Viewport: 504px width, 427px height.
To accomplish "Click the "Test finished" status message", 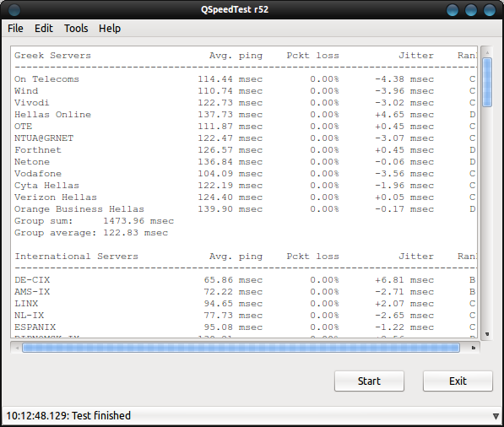I will tap(101, 415).
